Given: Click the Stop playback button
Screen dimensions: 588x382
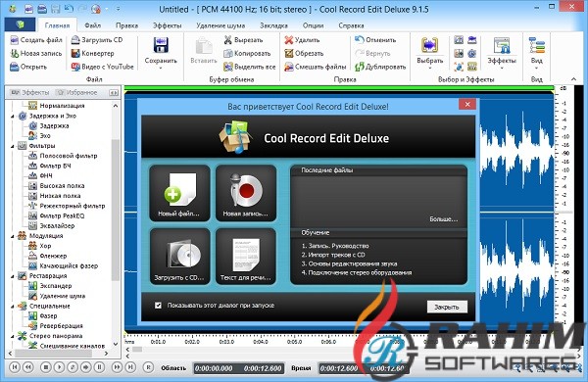Looking at the screenshot, I should (x=46, y=367).
